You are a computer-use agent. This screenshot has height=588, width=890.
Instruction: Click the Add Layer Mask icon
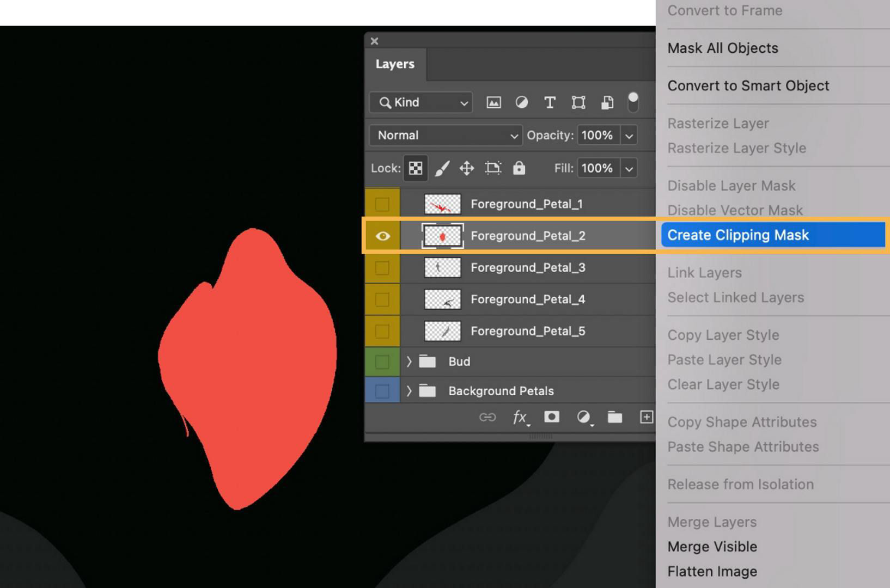point(551,417)
